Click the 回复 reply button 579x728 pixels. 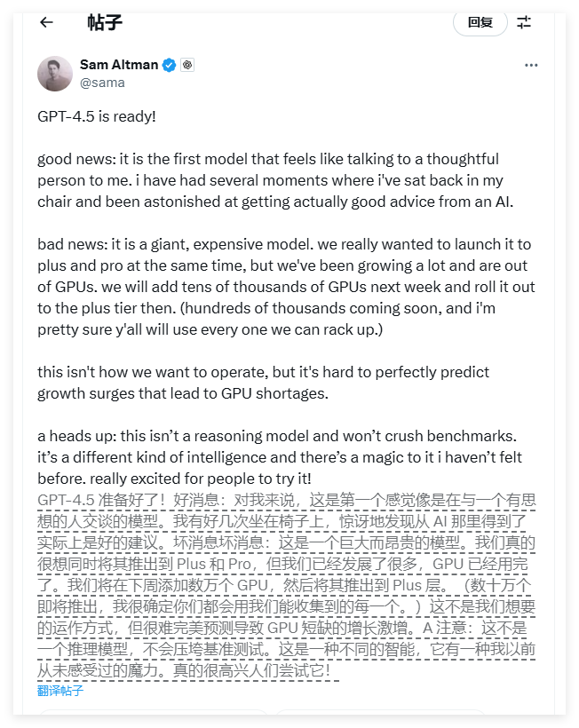[480, 24]
